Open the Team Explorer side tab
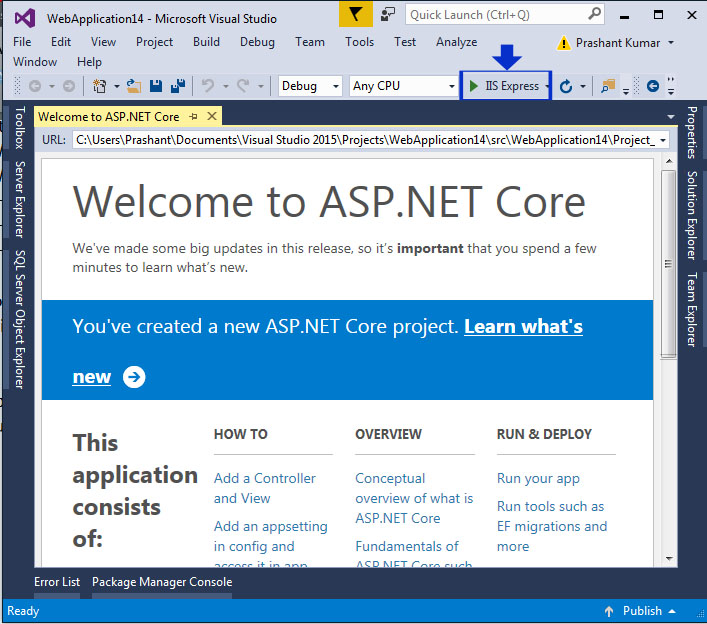This screenshot has height=624, width=707. tap(692, 309)
